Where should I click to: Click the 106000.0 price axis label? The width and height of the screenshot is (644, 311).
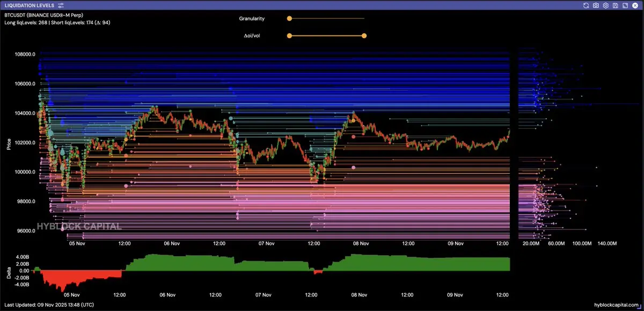[x=26, y=84]
